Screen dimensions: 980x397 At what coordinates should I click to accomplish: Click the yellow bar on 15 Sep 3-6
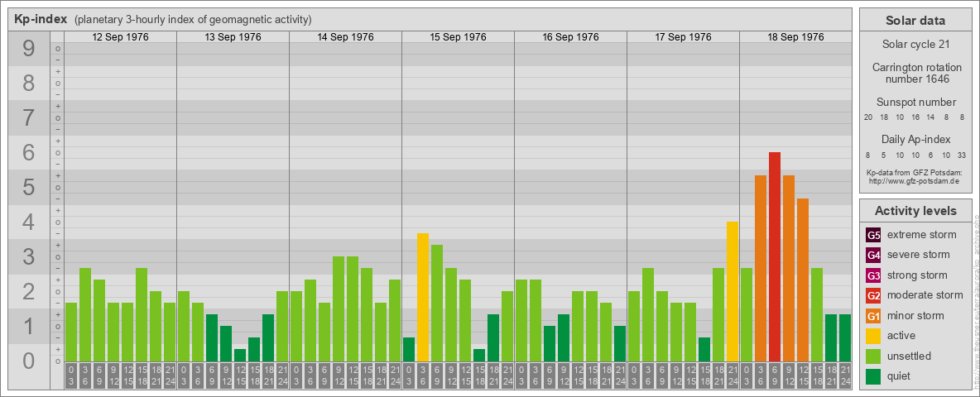[423, 297]
